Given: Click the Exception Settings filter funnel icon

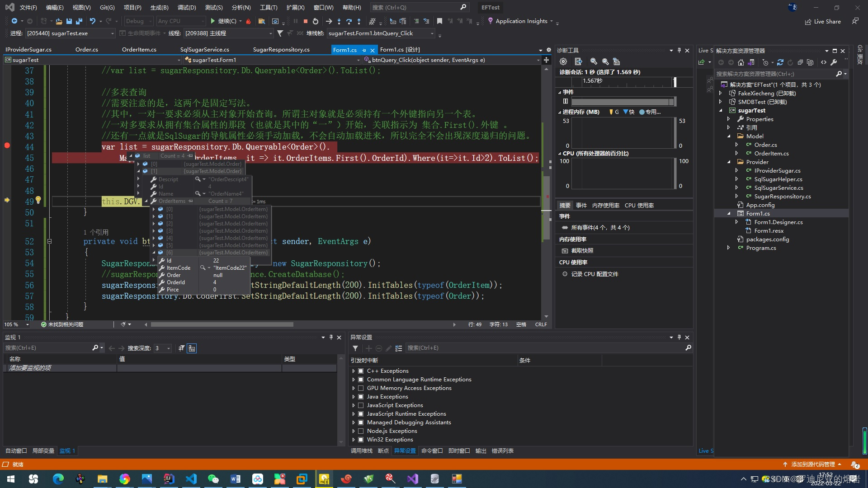Looking at the screenshot, I should pos(355,348).
